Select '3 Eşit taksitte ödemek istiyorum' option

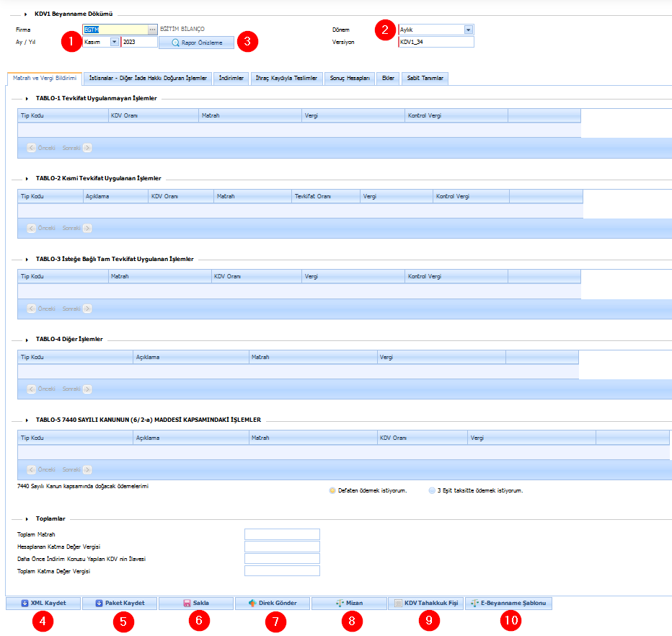pyautogui.click(x=432, y=490)
